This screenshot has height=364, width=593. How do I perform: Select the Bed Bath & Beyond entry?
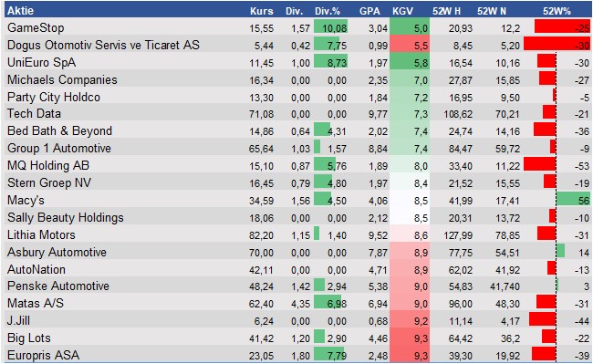59,130
